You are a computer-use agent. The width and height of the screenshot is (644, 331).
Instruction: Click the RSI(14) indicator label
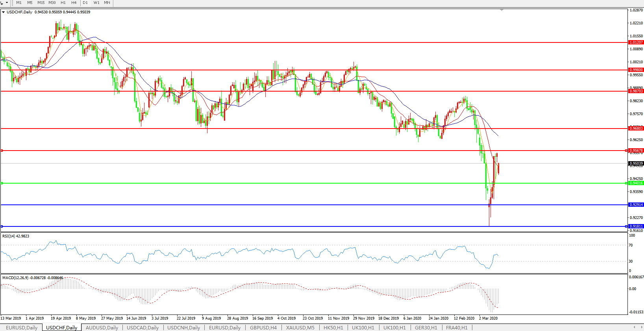pyautogui.click(x=16, y=236)
